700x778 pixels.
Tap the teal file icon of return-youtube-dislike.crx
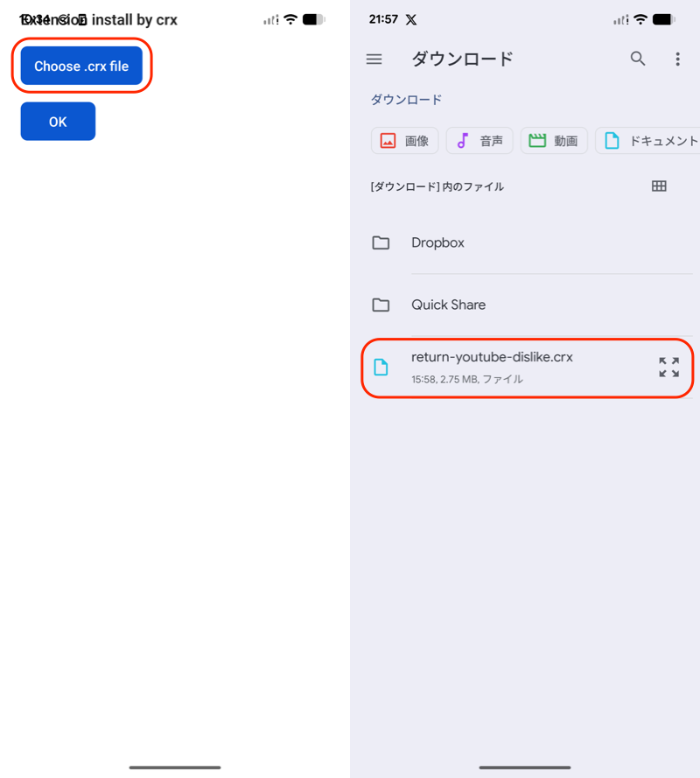pyautogui.click(x=381, y=367)
